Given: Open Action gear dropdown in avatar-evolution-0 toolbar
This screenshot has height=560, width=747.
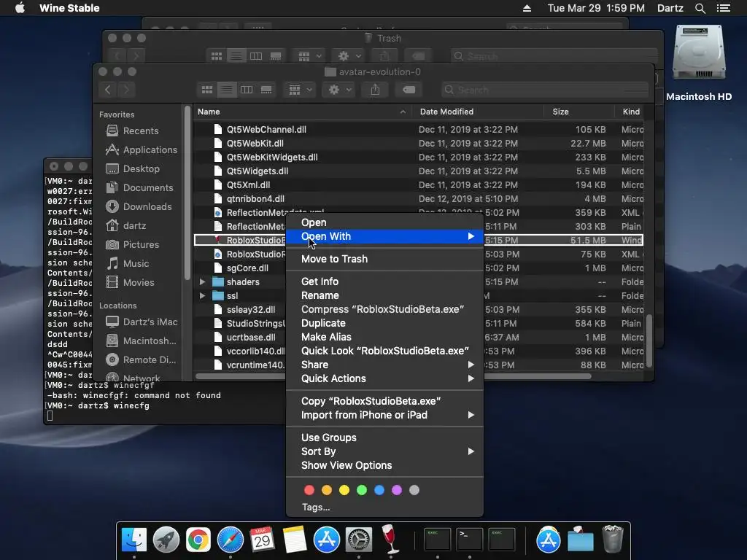Looking at the screenshot, I should coord(339,90).
